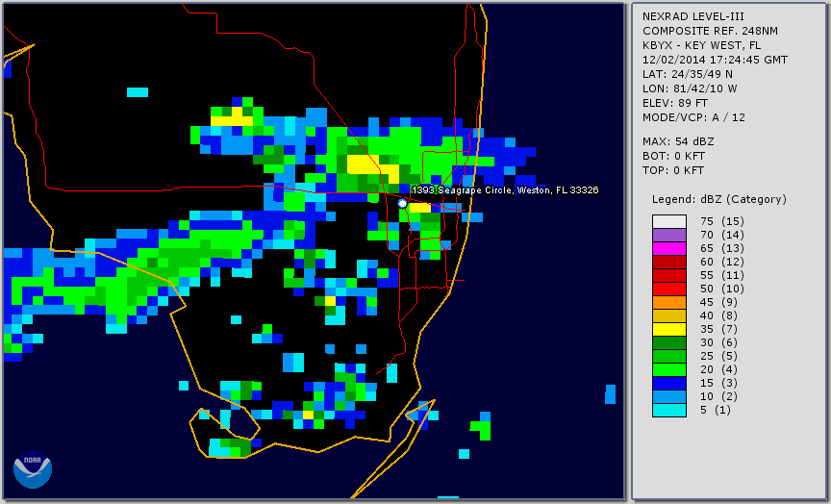Click the address label '1393 Seagrape Circle, Weston, FL 33326'
Image resolution: width=831 pixels, height=504 pixels.
click(x=505, y=190)
